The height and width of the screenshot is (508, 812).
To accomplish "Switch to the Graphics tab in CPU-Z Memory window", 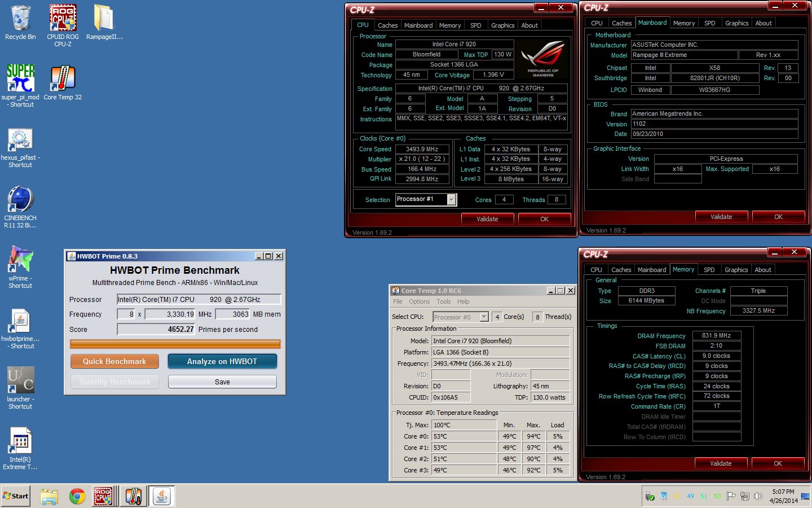I will tap(736, 270).
